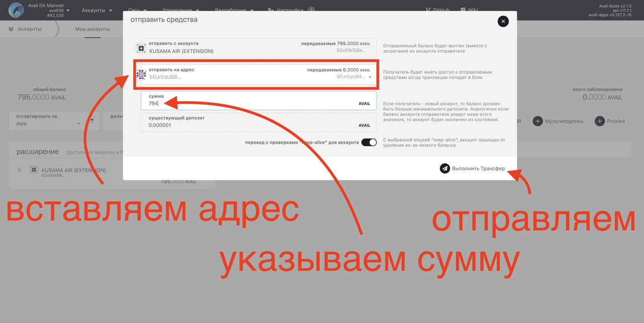Select the Мои аккаунты tab
644x323 pixels.
click(x=93, y=29)
